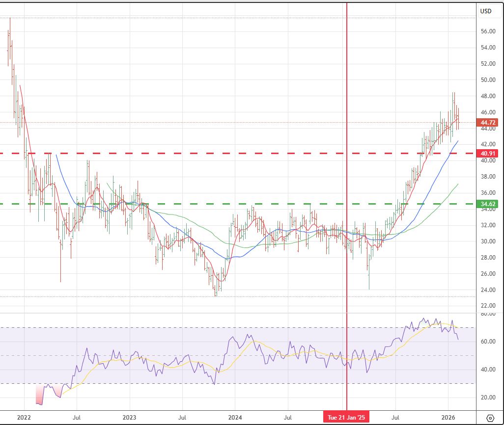Image resolution: width=504 pixels, height=425 pixels.
Task: Click the Tue 21 Jan '25 date label
Action: (347, 418)
